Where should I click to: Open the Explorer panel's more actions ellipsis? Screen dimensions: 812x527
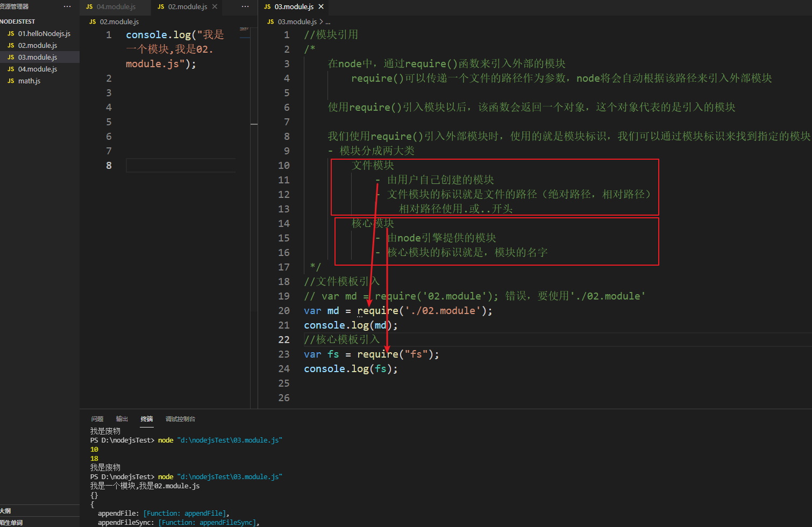67,6
